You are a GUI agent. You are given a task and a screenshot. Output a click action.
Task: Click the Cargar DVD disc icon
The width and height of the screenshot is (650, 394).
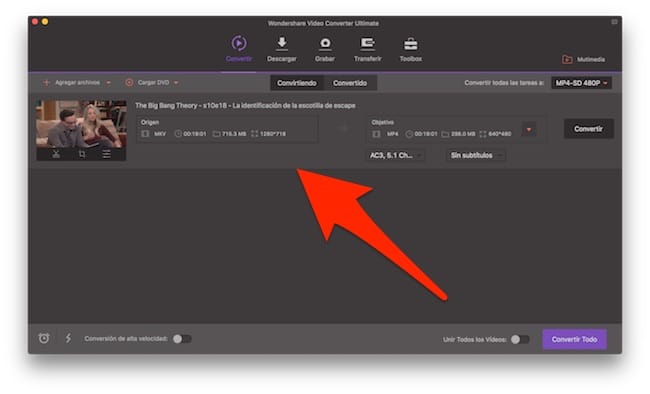click(x=129, y=83)
